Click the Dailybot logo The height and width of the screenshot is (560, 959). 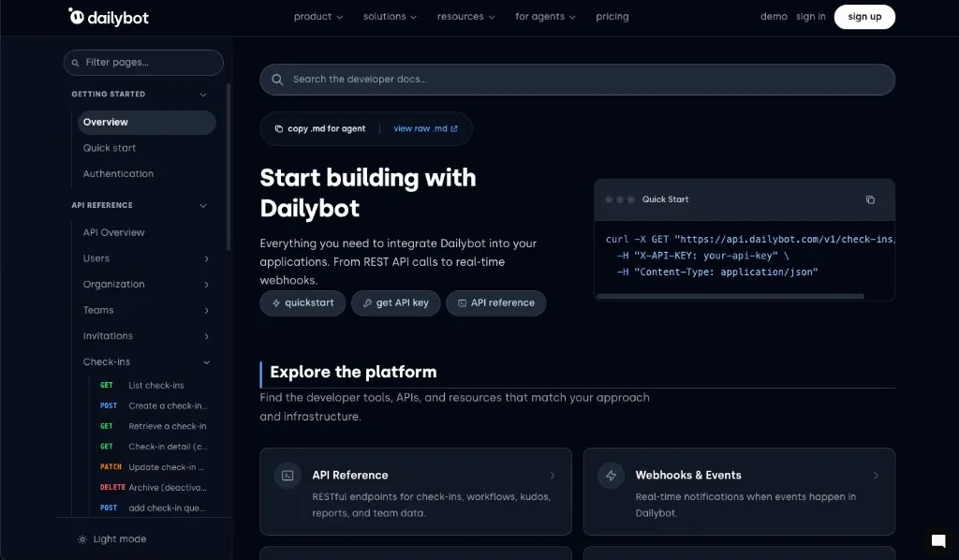(109, 17)
